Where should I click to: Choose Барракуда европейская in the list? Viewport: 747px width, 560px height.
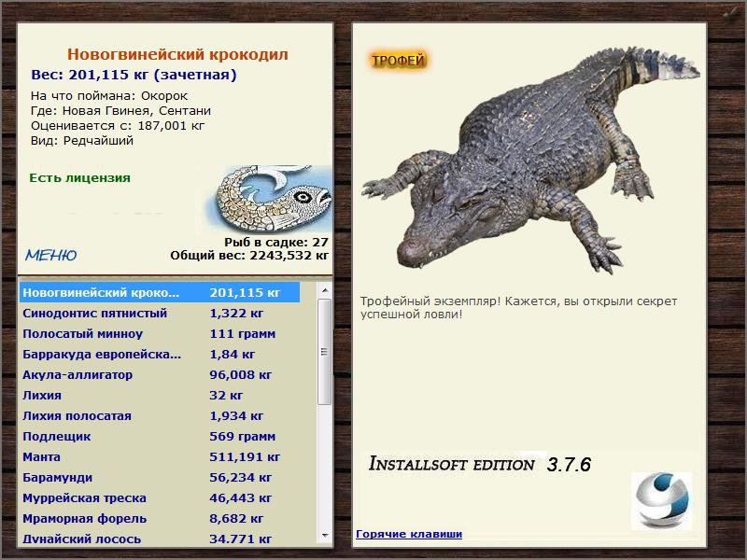tap(160, 355)
